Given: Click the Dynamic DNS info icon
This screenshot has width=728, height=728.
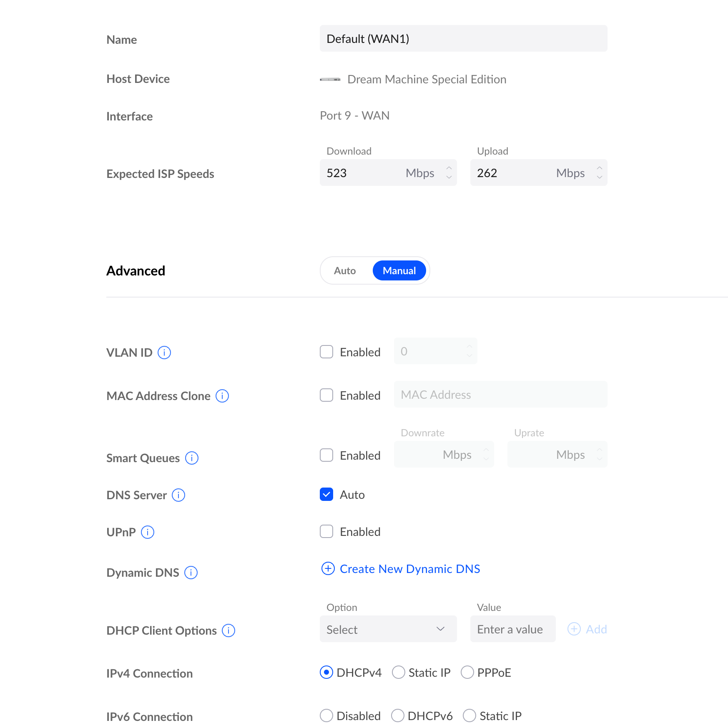Looking at the screenshot, I should pos(191,573).
